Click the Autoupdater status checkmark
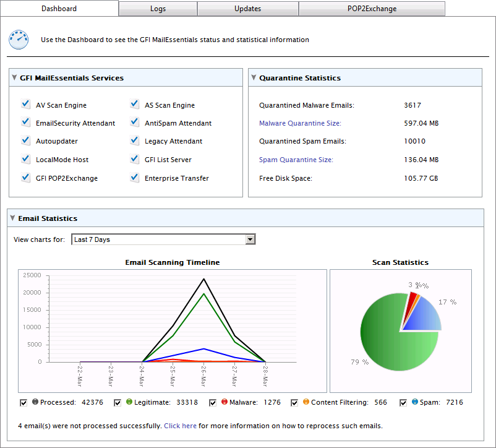 pyautogui.click(x=25, y=140)
